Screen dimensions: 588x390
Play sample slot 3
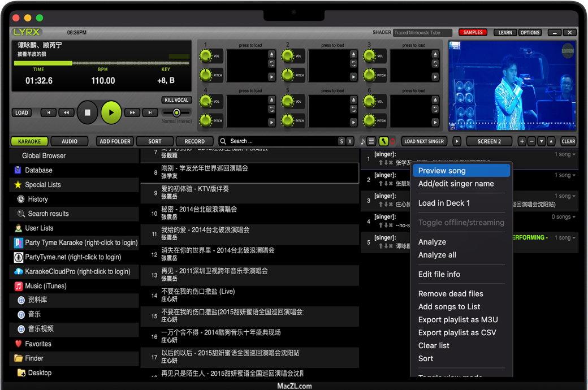click(x=435, y=77)
